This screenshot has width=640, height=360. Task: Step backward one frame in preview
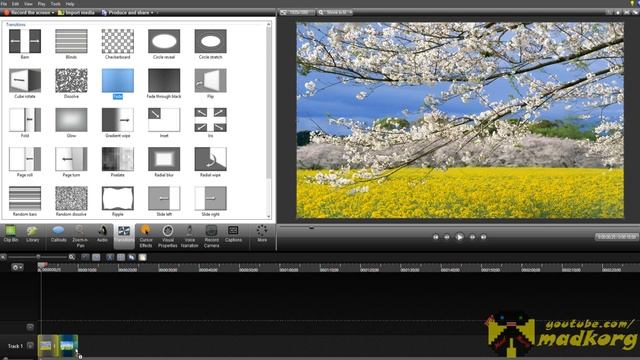coord(447,237)
